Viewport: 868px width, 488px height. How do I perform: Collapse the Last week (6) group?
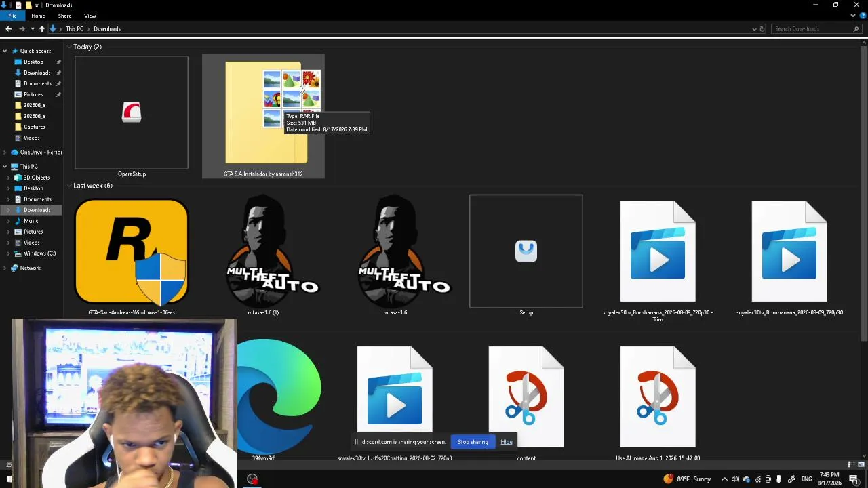click(69, 186)
